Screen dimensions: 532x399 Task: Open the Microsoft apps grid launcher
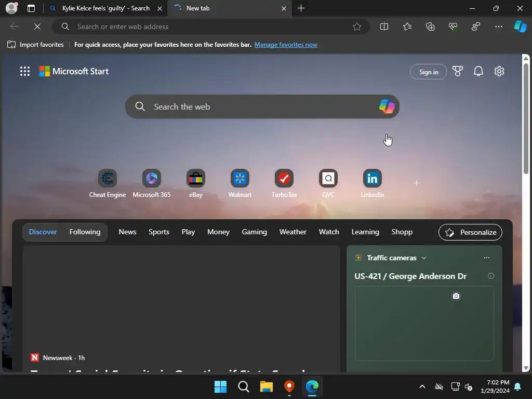25,71
